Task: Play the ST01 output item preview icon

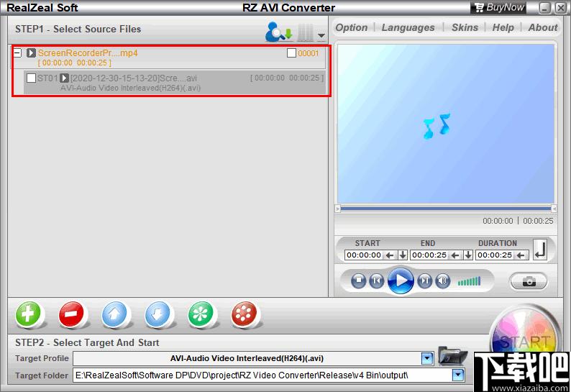Action: (x=64, y=78)
